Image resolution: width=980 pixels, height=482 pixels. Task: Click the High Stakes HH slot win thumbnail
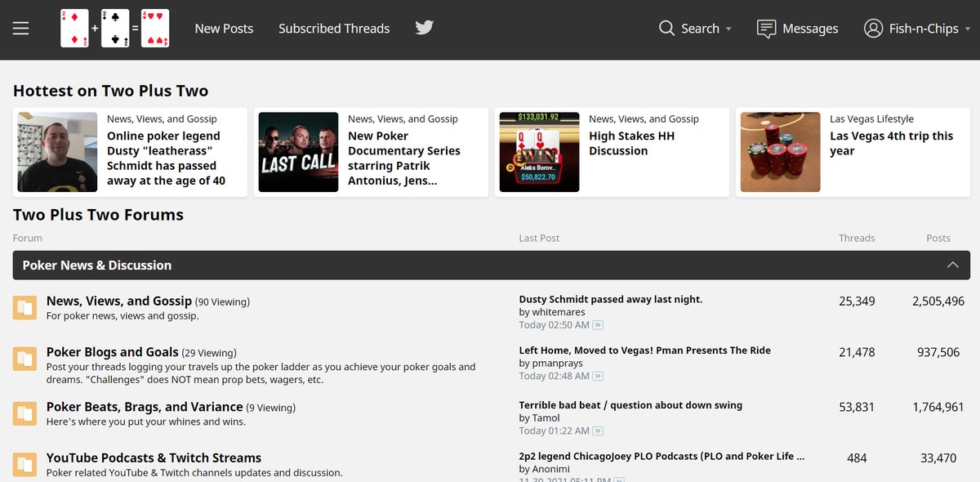tap(539, 152)
